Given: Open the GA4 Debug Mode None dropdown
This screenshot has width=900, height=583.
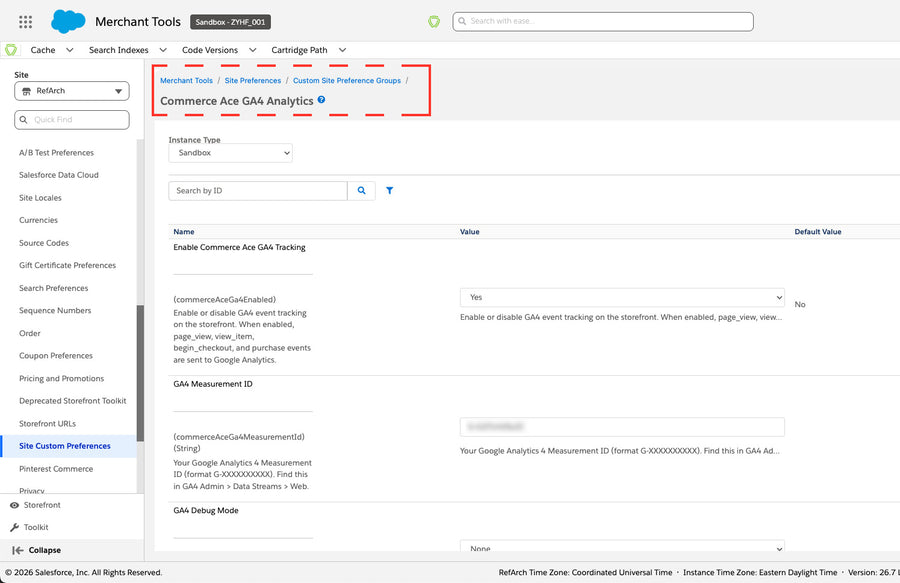Looking at the screenshot, I should 622,546.
